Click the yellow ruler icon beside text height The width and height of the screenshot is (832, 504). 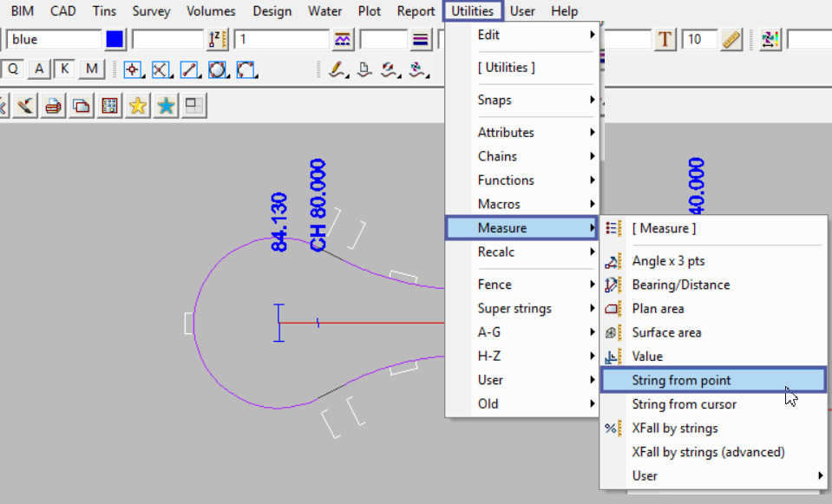pyautogui.click(x=730, y=40)
